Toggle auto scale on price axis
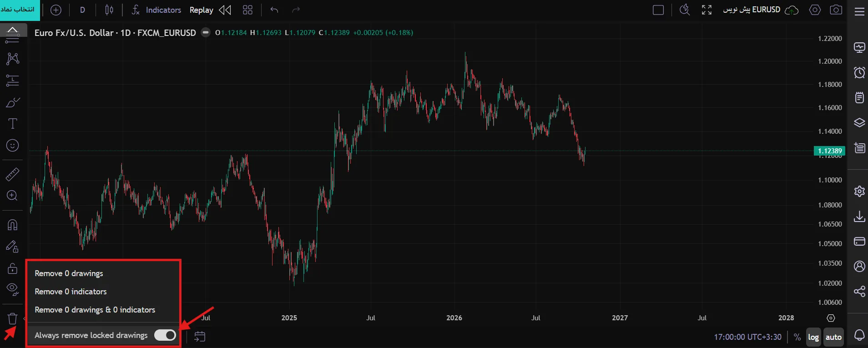Viewport: 868px width, 348px height. pos(833,337)
